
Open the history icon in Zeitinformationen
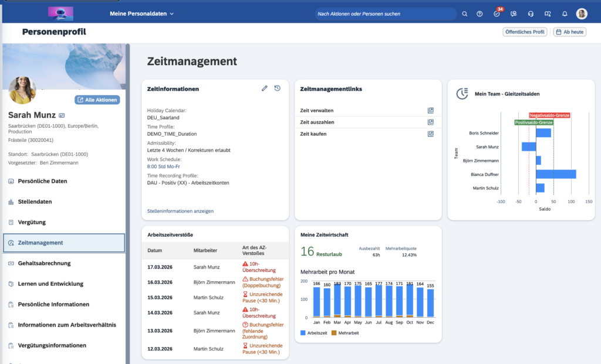(278, 89)
